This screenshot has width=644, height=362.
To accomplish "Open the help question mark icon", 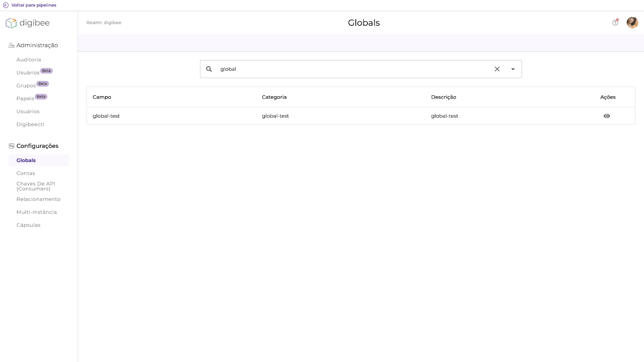I will 615,23.
